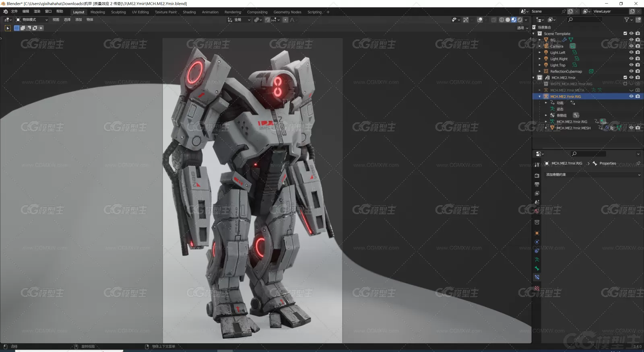Open the viewport 添加 (Add) menu
The height and width of the screenshot is (352, 644).
coord(78,20)
